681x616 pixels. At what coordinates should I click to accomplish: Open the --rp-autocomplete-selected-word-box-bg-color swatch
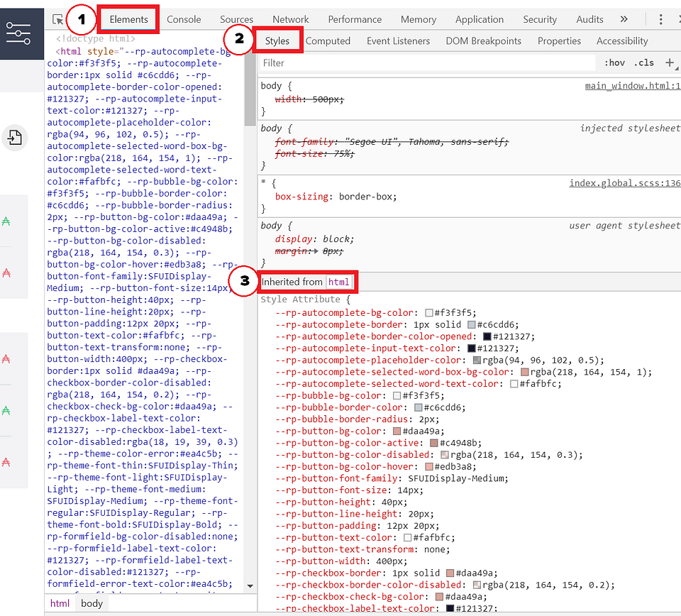pyautogui.click(x=525, y=372)
